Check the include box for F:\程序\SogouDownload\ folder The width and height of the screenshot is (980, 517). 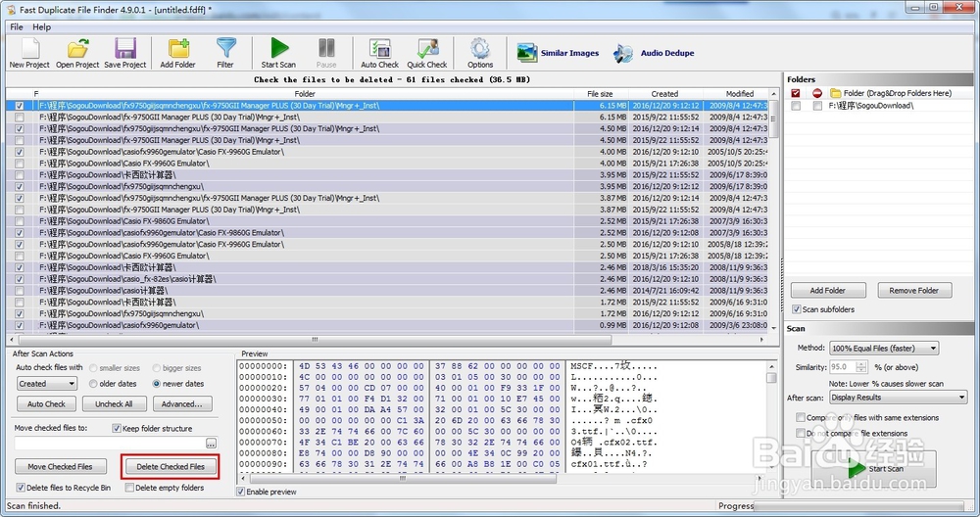[x=795, y=106]
